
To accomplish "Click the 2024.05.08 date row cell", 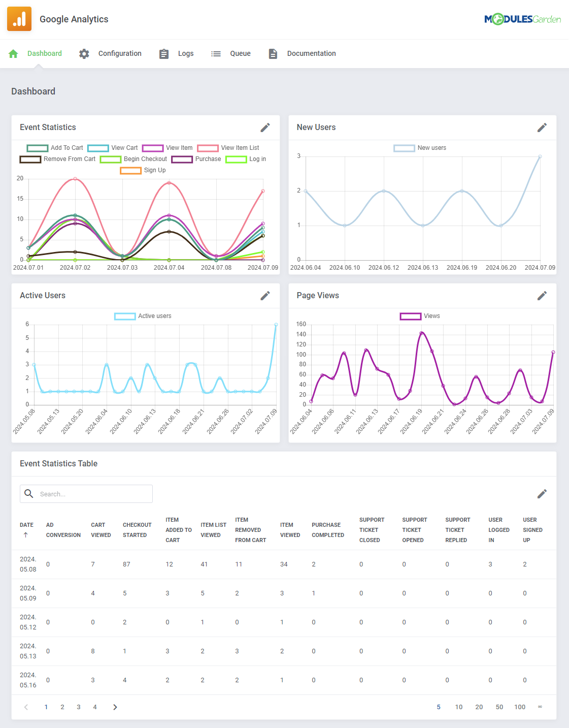I will pyautogui.click(x=28, y=564).
